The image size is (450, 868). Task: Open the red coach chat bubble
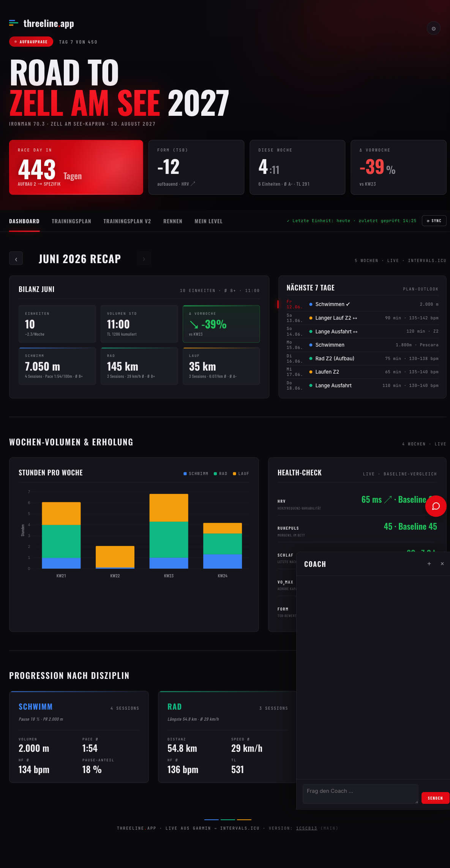436,506
